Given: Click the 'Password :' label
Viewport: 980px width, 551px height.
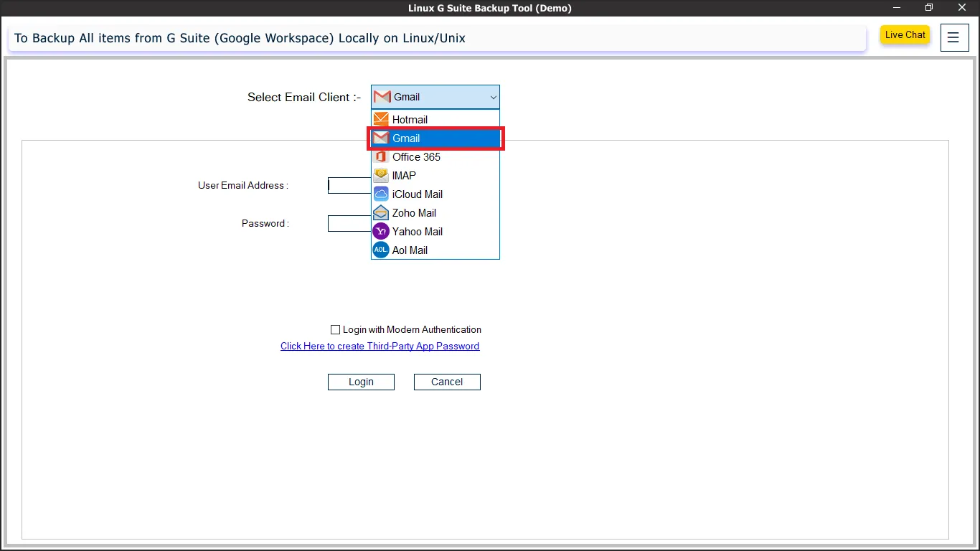Looking at the screenshot, I should [265, 224].
